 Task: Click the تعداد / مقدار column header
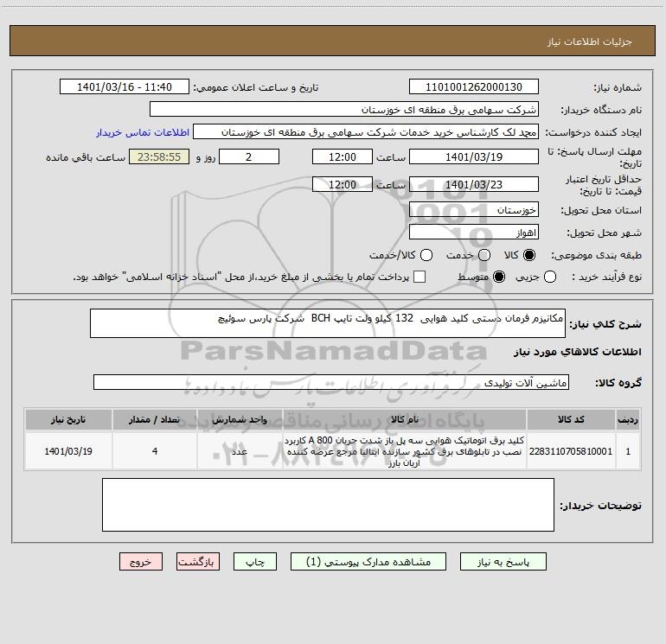coord(155,419)
